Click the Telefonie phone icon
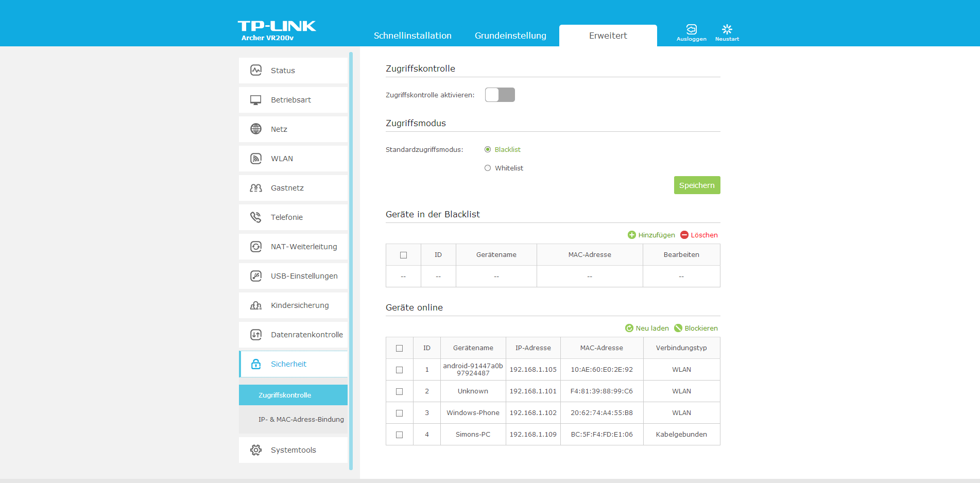The height and width of the screenshot is (483, 980). tap(256, 217)
